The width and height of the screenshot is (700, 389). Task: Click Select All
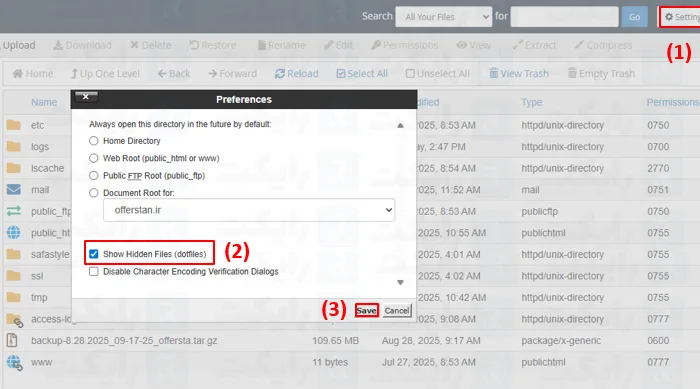[362, 74]
